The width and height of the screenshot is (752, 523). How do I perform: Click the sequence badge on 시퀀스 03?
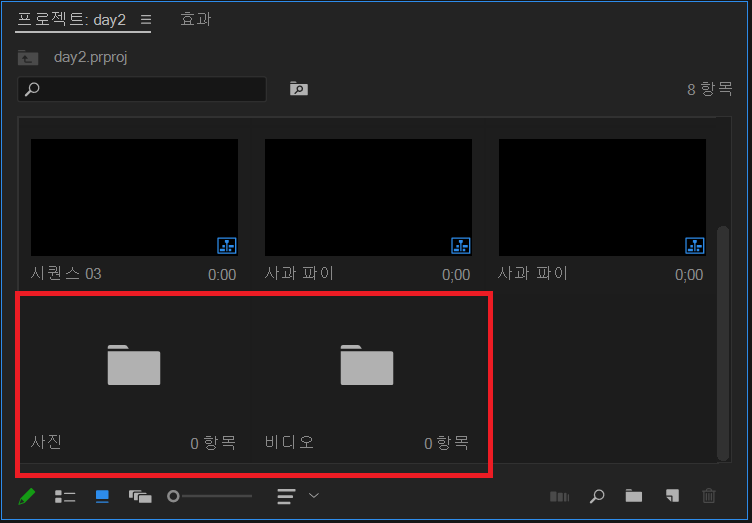(x=227, y=245)
